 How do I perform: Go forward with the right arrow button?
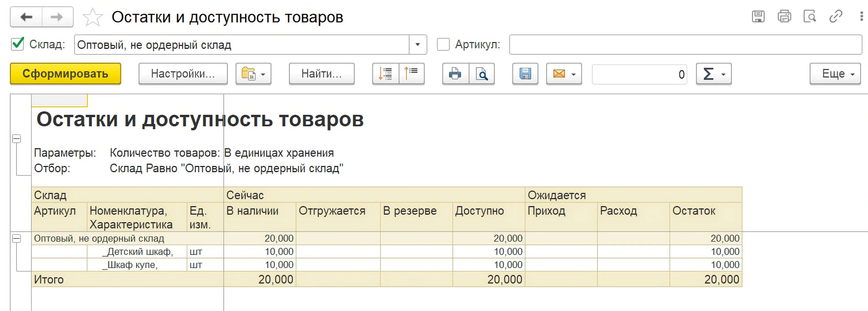pyautogui.click(x=57, y=17)
